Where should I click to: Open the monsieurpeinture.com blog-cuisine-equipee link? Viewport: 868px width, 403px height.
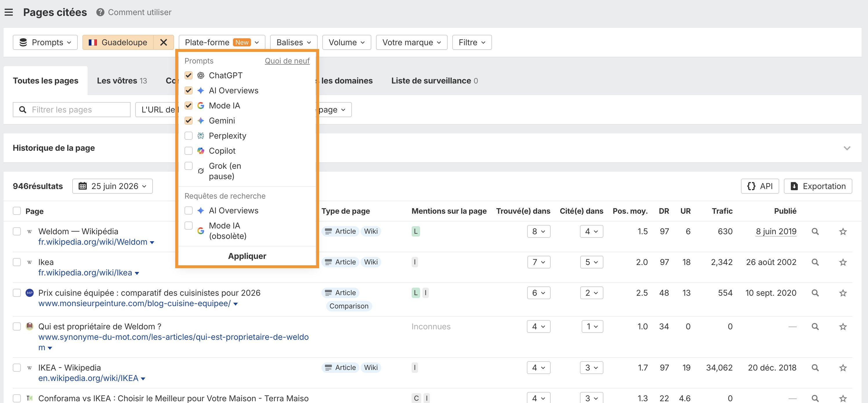(134, 304)
